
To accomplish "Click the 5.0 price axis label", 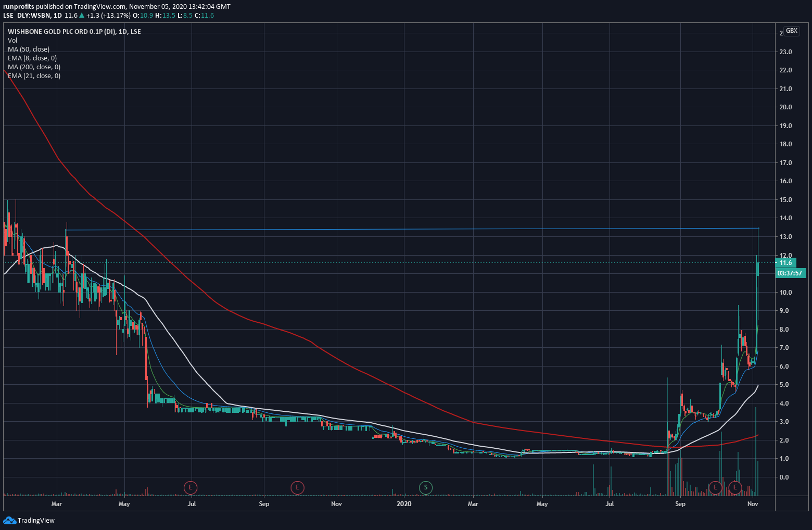I will click(785, 385).
